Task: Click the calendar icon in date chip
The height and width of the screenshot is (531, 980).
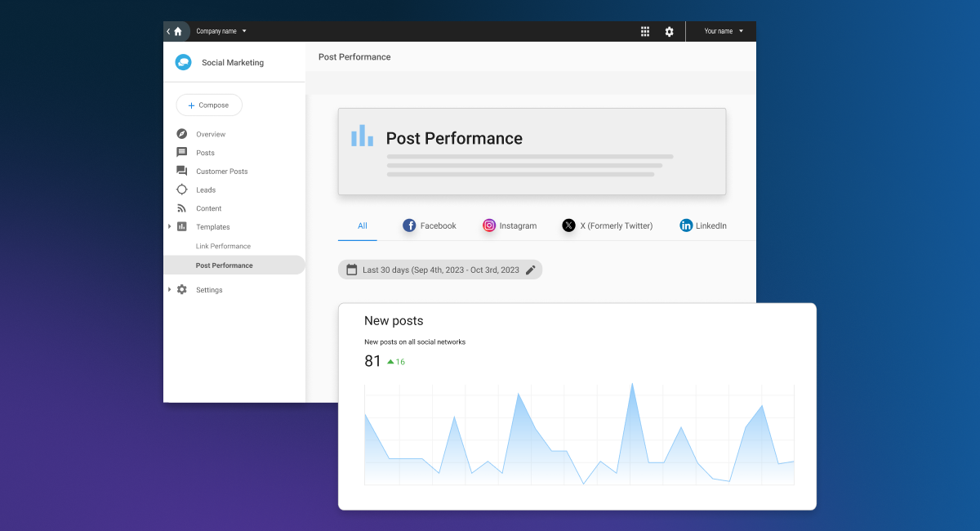Action: pos(352,270)
